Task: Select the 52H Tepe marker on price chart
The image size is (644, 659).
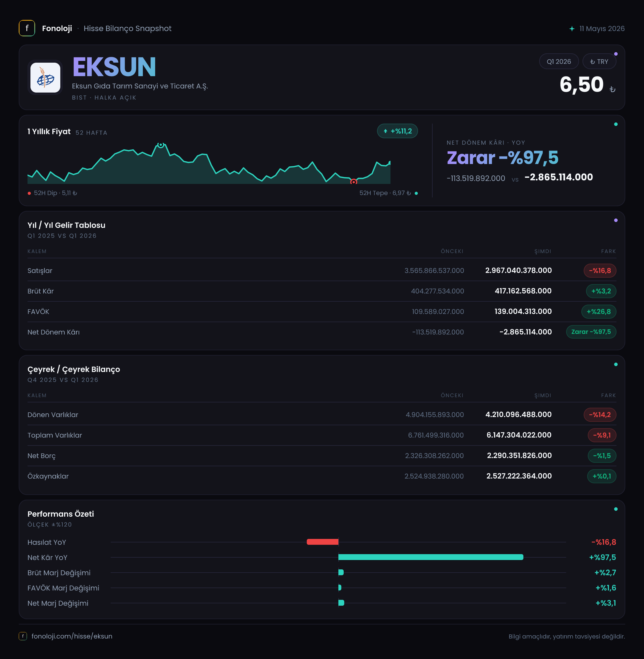Action: click(x=161, y=145)
